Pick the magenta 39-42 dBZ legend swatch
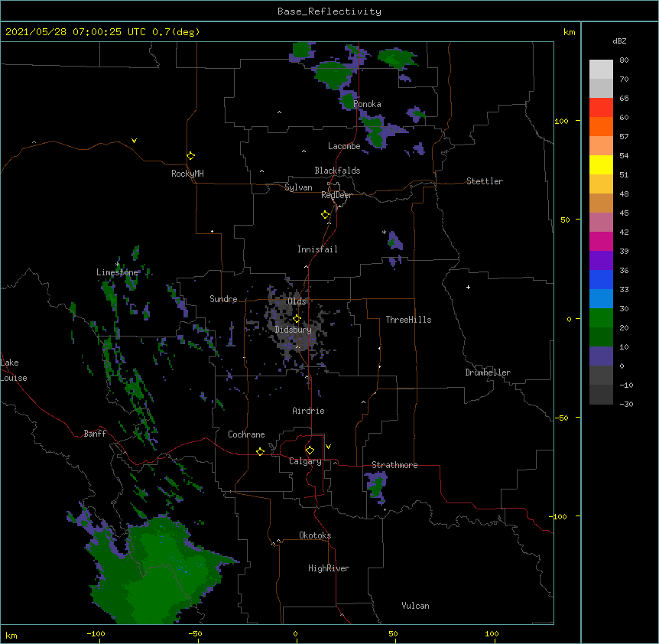659x644 pixels. click(601, 241)
